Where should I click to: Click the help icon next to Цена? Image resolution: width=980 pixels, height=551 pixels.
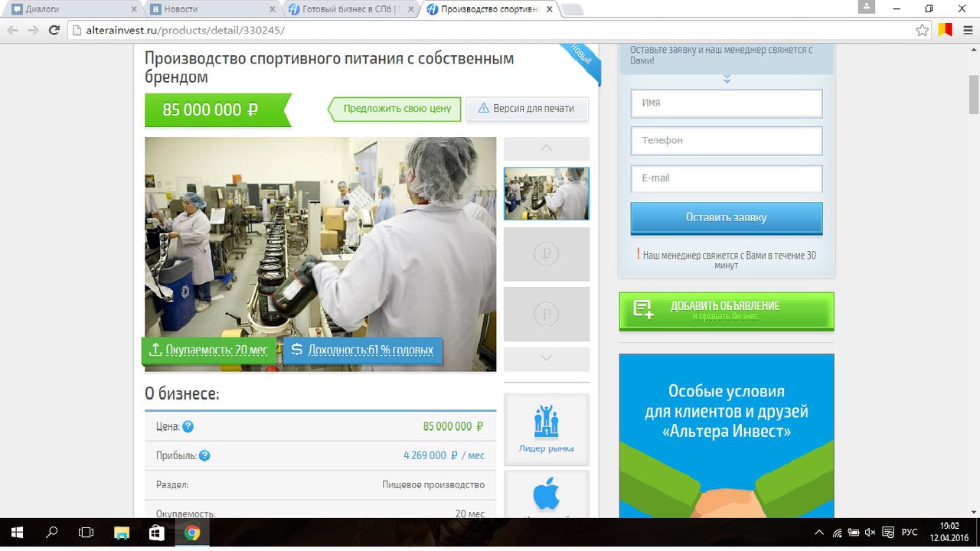pos(188,426)
